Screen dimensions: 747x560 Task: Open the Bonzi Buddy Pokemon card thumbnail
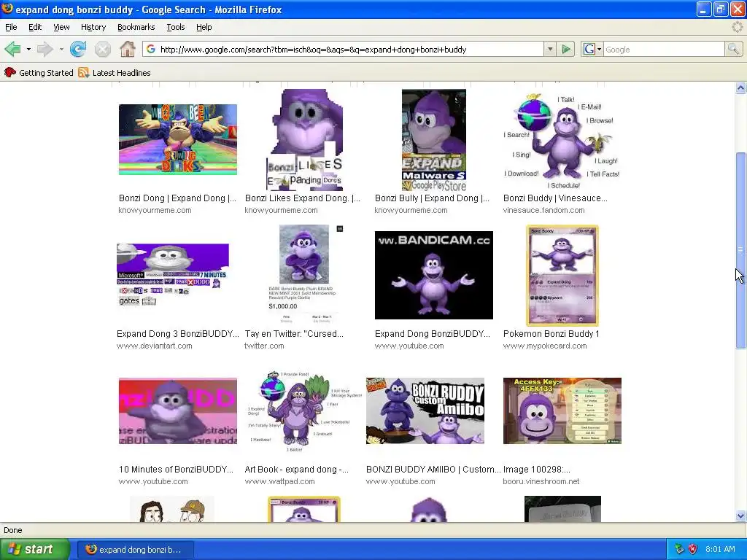(562, 275)
